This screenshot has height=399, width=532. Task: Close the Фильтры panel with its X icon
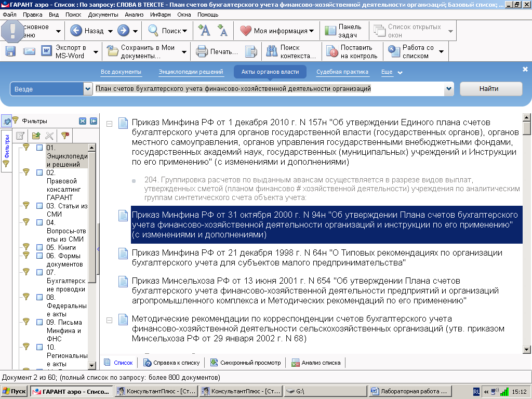(x=83, y=121)
